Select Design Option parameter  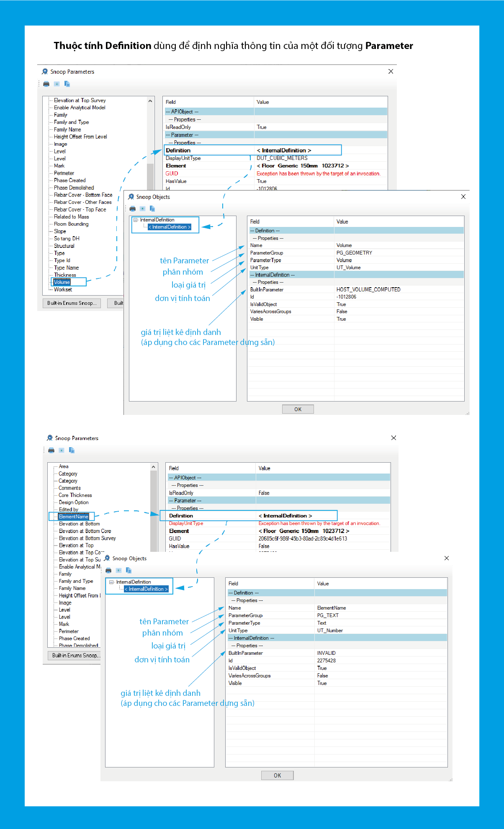(x=74, y=502)
